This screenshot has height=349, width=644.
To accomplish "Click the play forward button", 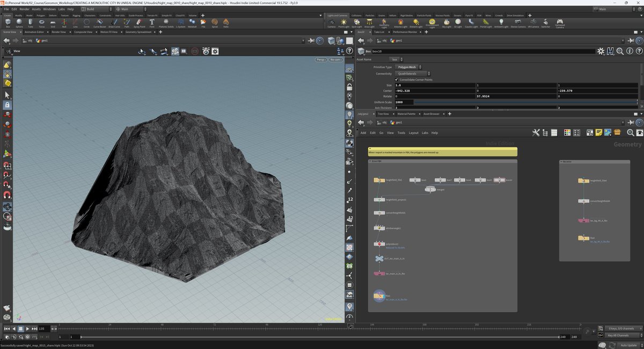I will click(x=27, y=329).
